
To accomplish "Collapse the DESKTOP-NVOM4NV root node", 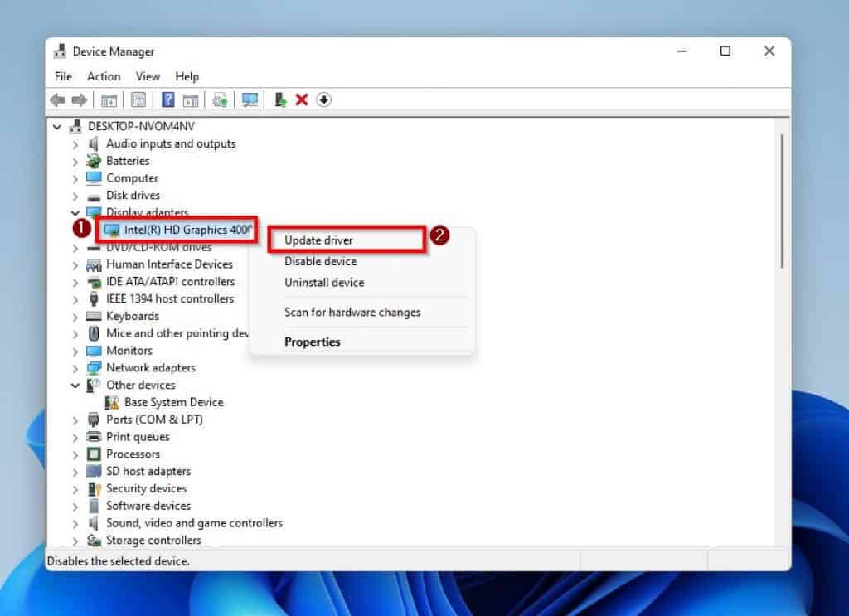I will pyautogui.click(x=57, y=127).
